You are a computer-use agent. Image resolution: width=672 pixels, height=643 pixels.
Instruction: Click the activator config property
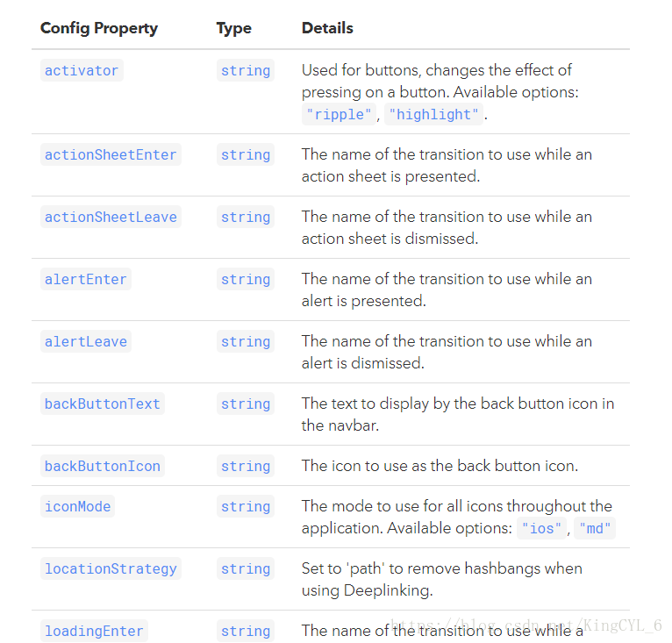pyautogui.click(x=82, y=70)
